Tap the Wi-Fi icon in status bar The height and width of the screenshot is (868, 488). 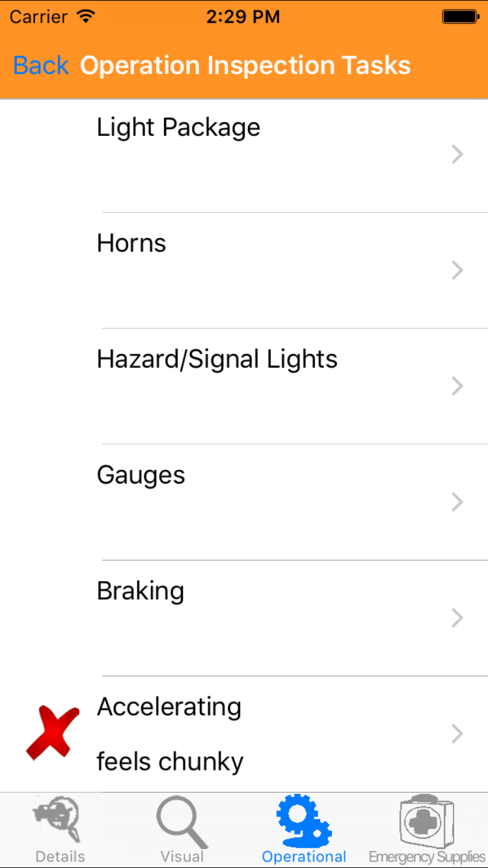[x=85, y=17]
